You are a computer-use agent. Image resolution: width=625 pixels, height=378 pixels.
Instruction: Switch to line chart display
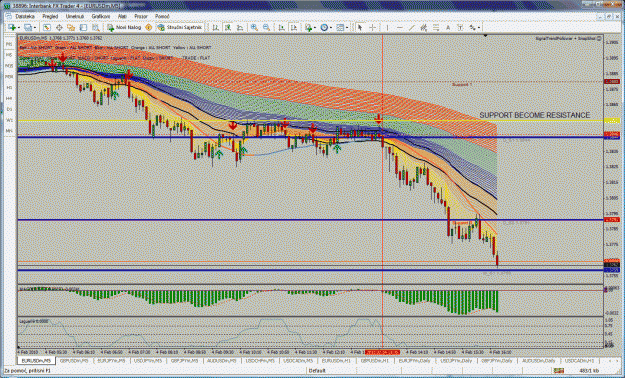(x=240, y=28)
